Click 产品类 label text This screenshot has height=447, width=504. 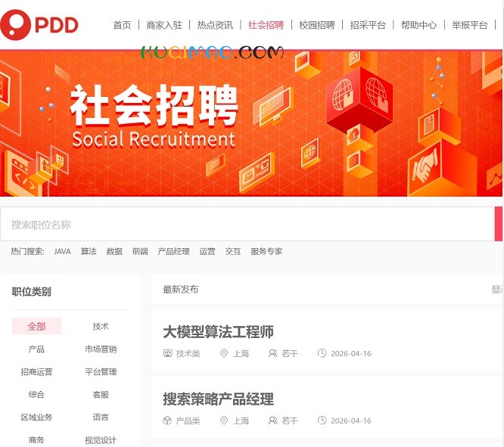click(x=188, y=421)
